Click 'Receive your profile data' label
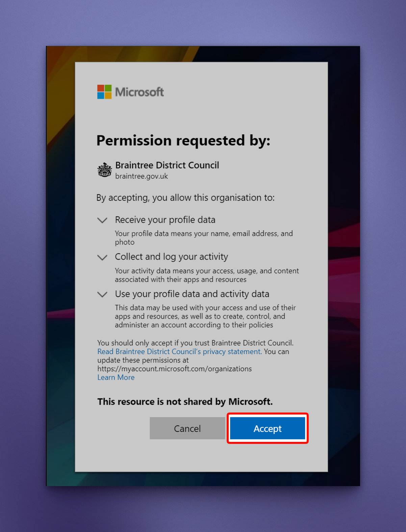The image size is (406, 532). coord(165,220)
